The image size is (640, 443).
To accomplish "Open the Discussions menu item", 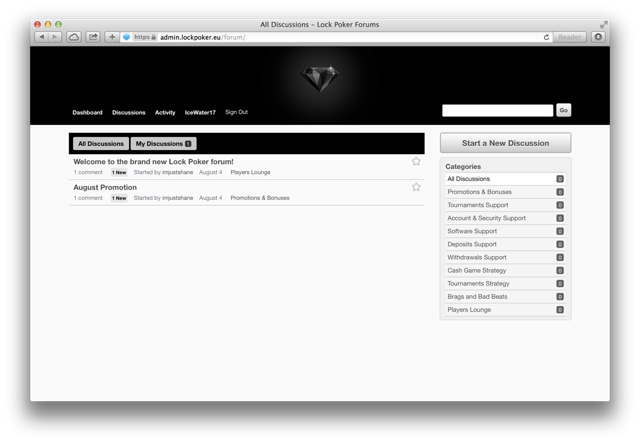I will pos(129,113).
